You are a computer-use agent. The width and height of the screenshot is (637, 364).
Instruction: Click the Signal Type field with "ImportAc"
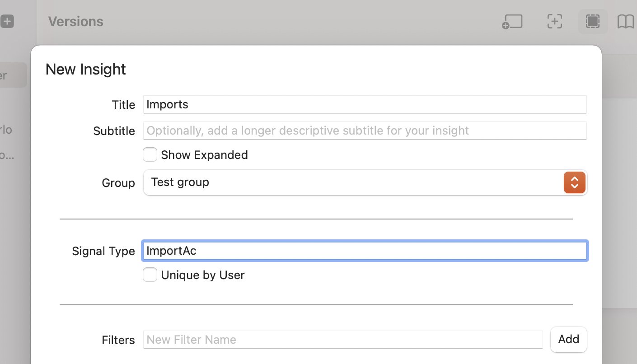point(365,251)
